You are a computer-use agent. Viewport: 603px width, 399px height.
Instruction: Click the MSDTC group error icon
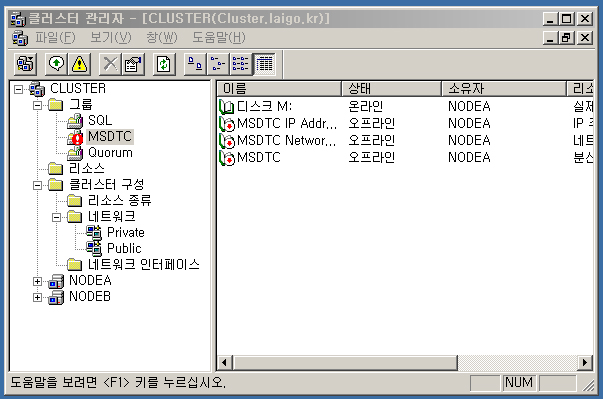[x=75, y=137]
